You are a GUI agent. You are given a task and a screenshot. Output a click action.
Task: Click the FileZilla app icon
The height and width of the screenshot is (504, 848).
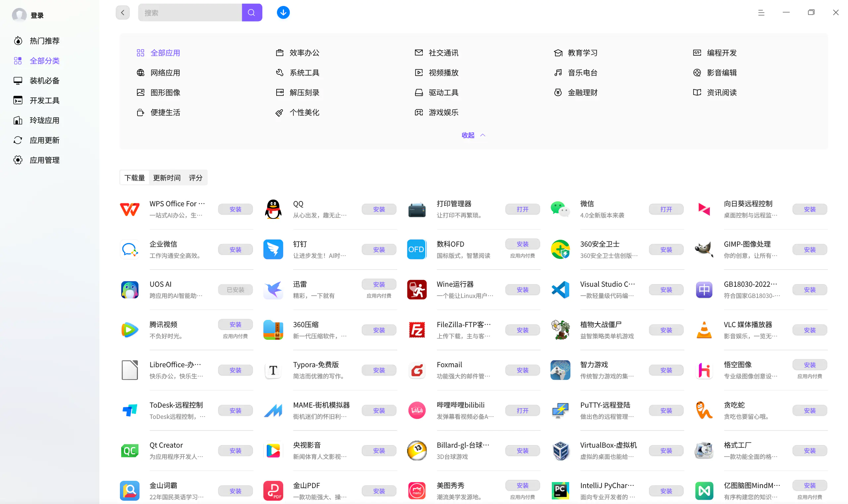(416, 330)
